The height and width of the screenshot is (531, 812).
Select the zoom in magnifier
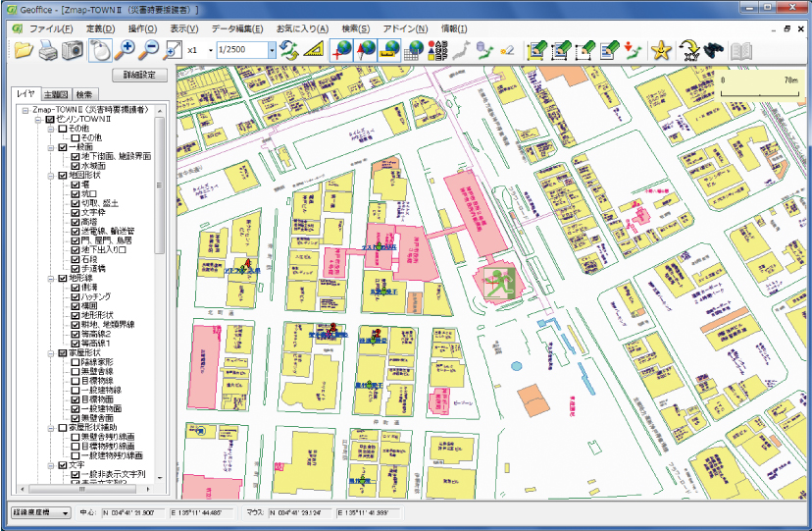coord(125,50)
